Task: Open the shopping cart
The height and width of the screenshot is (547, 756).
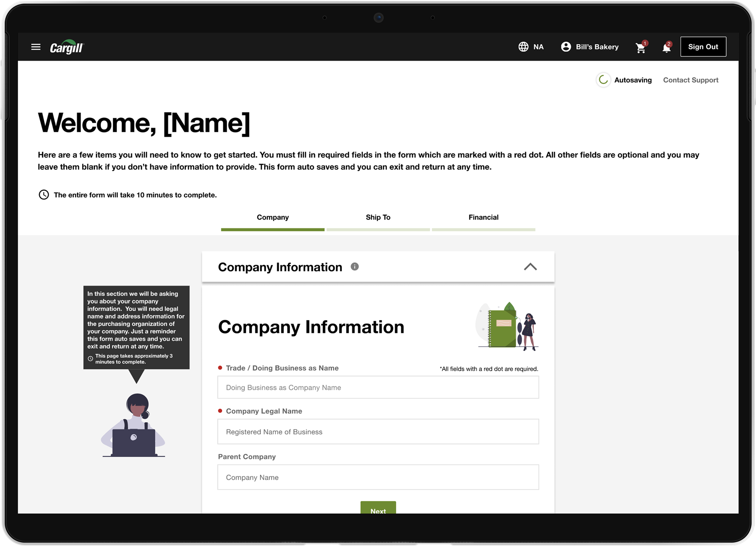Action: coord(641,47)
